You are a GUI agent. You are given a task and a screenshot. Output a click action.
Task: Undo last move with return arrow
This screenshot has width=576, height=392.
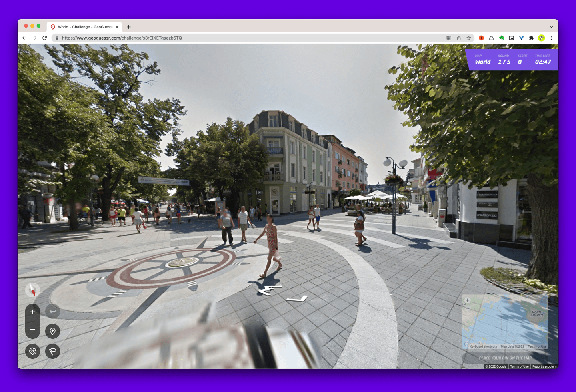point(52,311)
